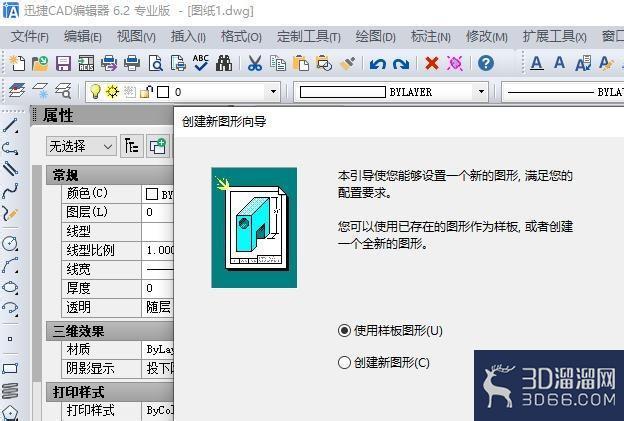624x421 pixels.
Task: Select the Circle draw tool
Action: (x=10, y=243)
